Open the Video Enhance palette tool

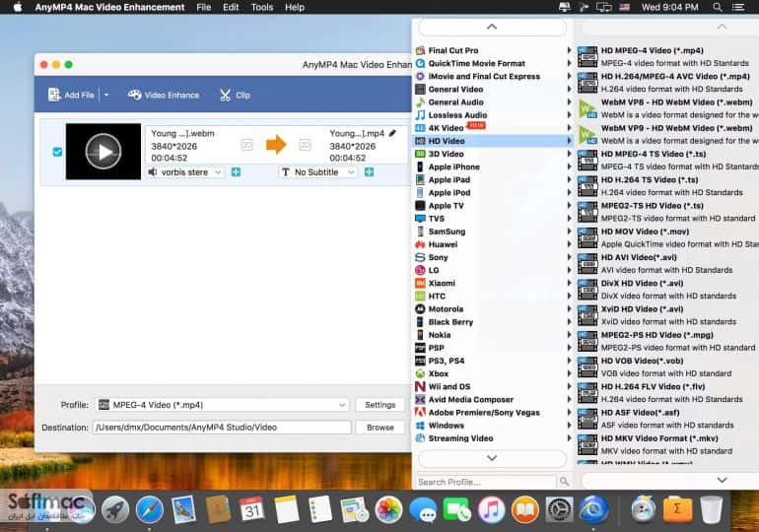(x=163, y=95)
